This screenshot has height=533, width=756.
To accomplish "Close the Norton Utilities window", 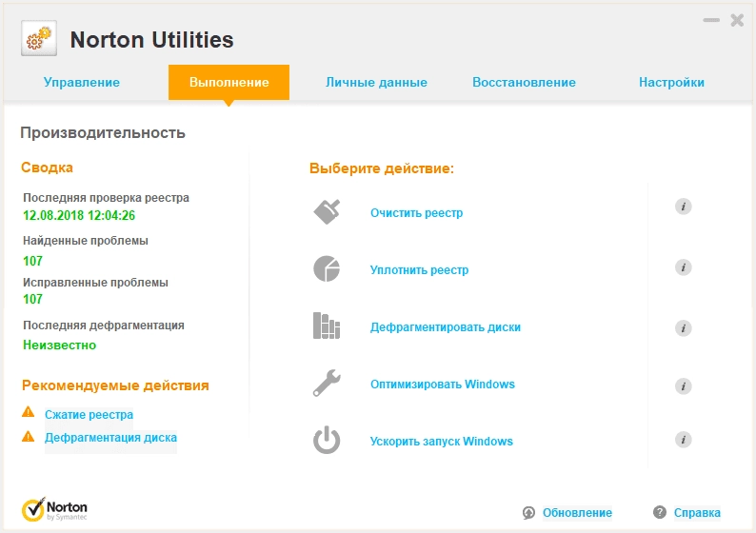I will point(737,20).
